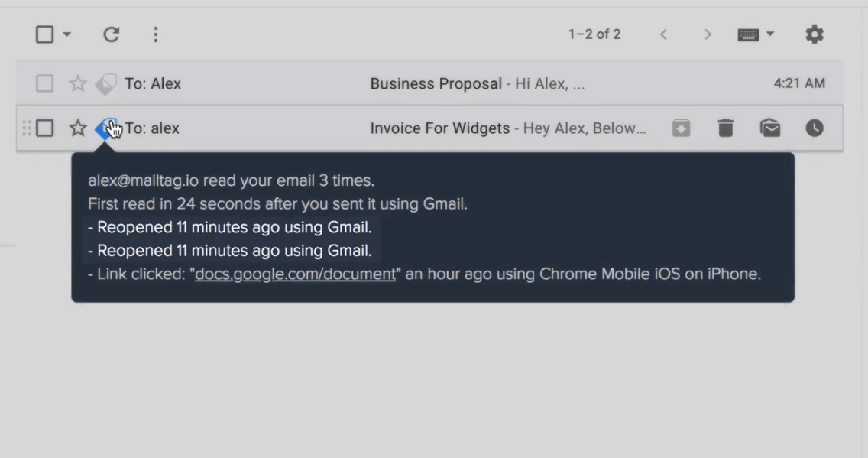Check the Business Proposal email checkbox
This screenshot has width=868, height=458.
point(45,83)
